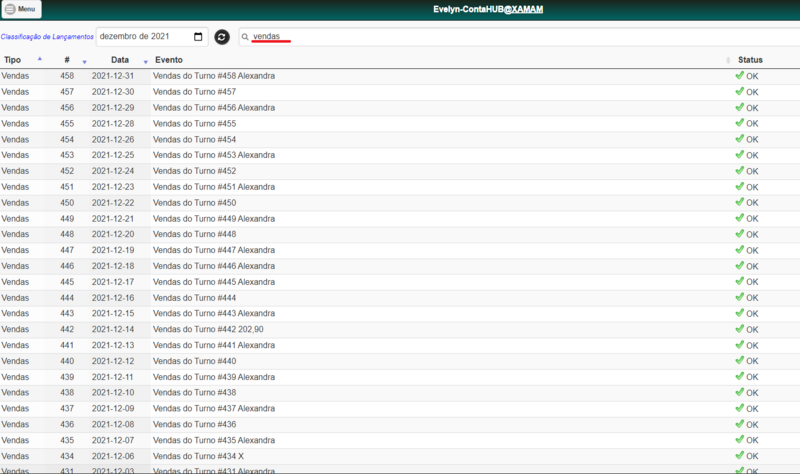Open the Menu button
800x474 pixels.
point(21,9)
